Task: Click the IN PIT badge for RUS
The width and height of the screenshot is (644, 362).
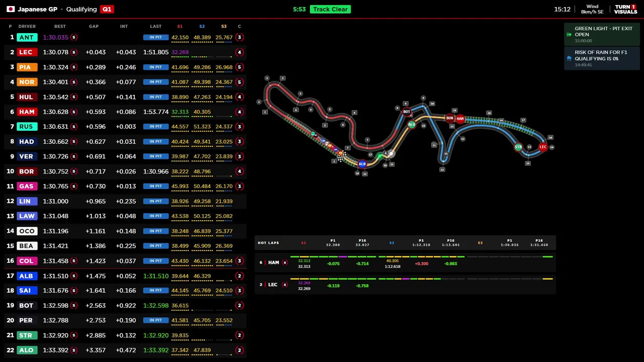Action: click(155, 127)
